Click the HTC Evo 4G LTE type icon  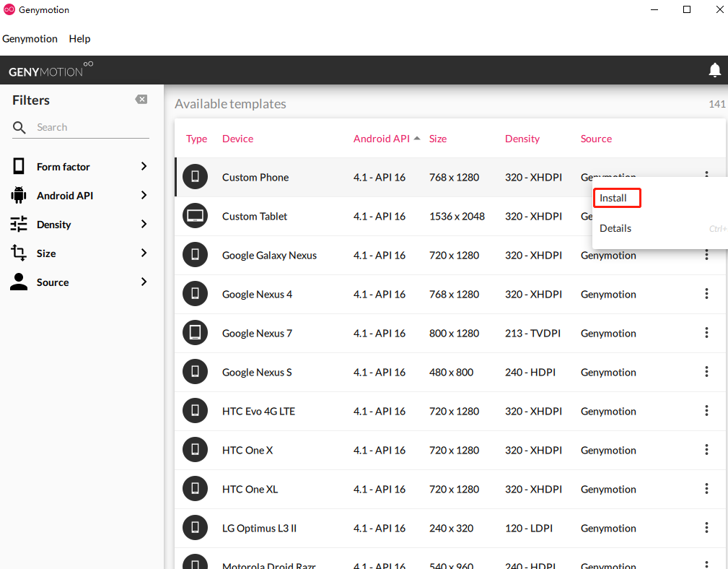pyautogui.click(x=195, y=411)
